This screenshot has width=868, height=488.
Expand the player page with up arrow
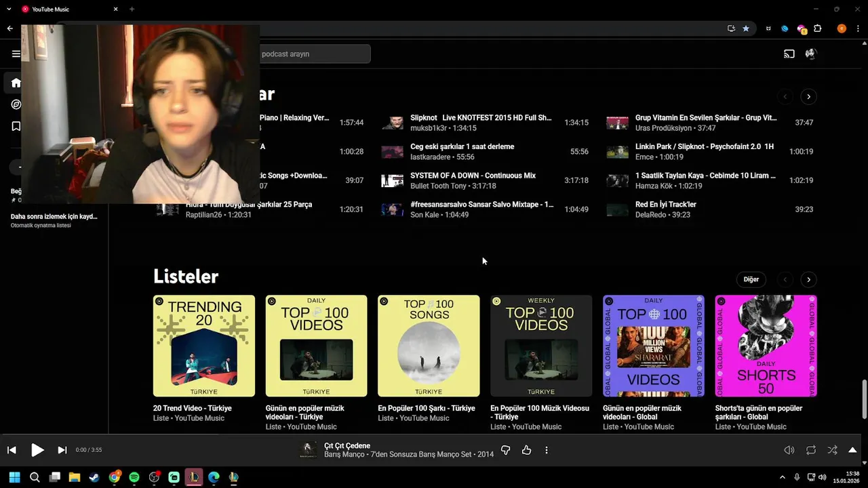852,450
